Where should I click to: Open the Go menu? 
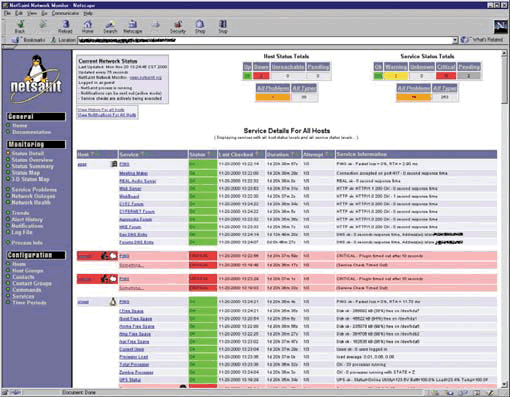(44, 13)
